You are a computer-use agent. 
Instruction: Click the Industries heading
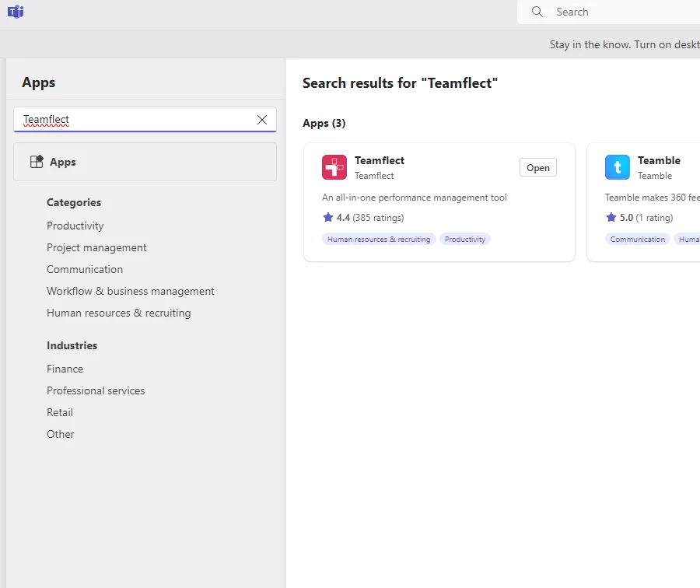pos(72,345)
